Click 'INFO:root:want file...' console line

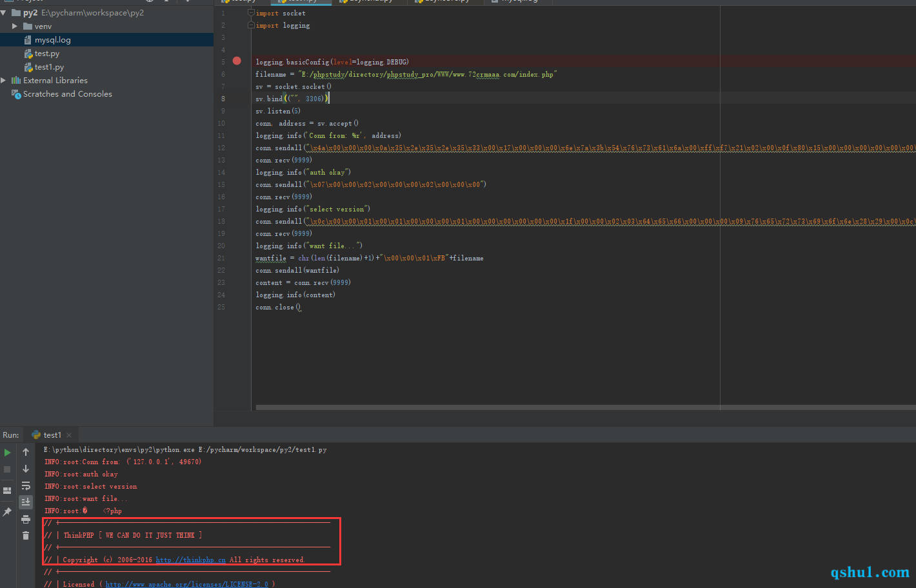point(86,498)
